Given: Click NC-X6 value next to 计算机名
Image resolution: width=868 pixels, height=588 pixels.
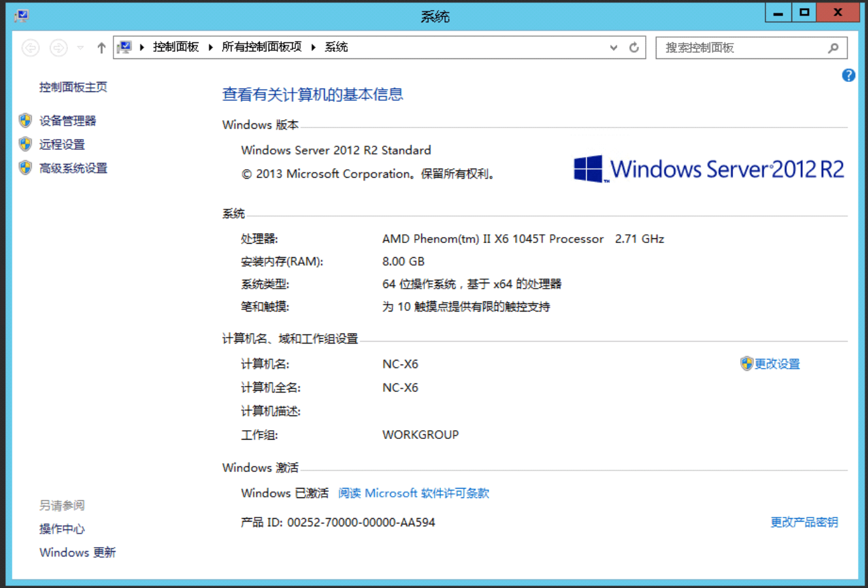Looking at the screenshot, I should coord(400,364).
